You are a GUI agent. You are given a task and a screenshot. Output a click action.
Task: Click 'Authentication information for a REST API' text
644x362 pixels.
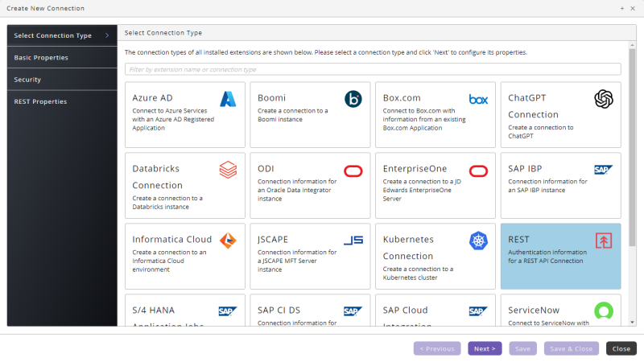click(x=547, y=257)
